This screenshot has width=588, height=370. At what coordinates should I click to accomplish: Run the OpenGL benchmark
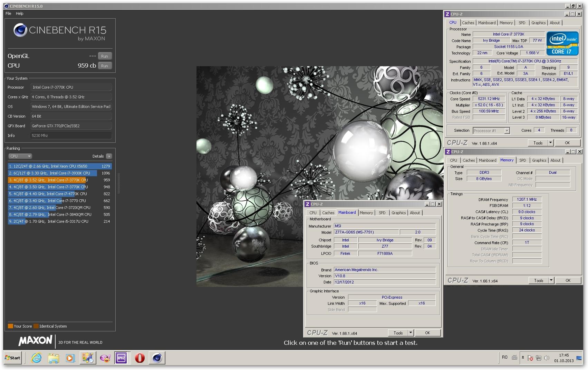tap(105, 56)
